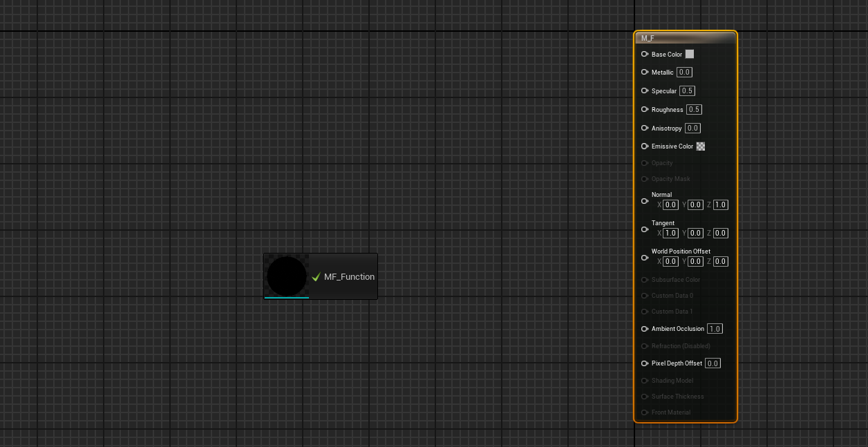
Task: Edit the Normal X value field
Action: tap(670, 205)
